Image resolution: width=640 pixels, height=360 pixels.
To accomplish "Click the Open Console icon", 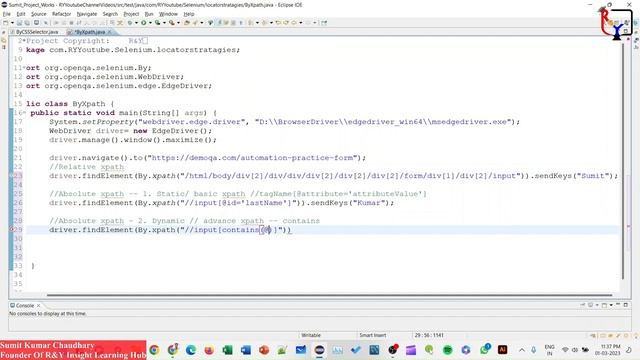I will tap(604, 305).
